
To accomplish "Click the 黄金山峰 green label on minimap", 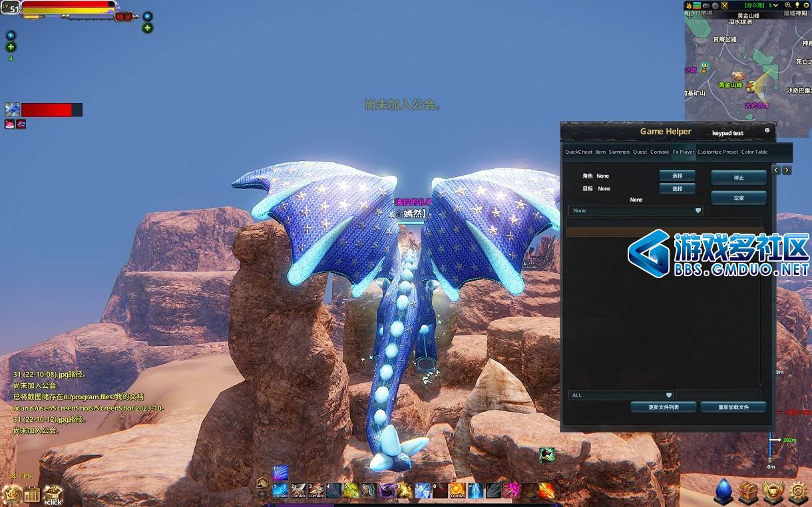I will [730, 85].
